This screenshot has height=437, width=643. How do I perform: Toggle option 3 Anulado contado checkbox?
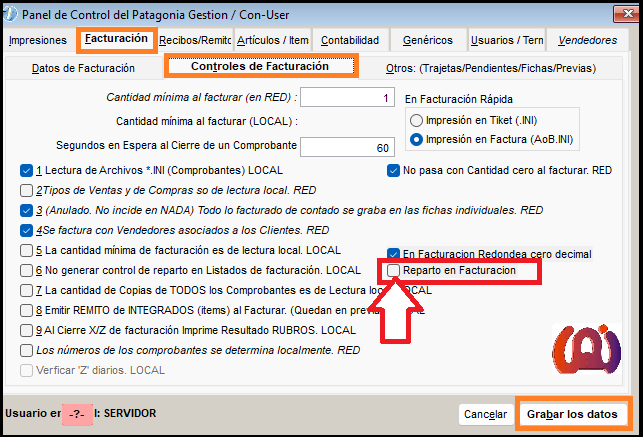(26, 211)
